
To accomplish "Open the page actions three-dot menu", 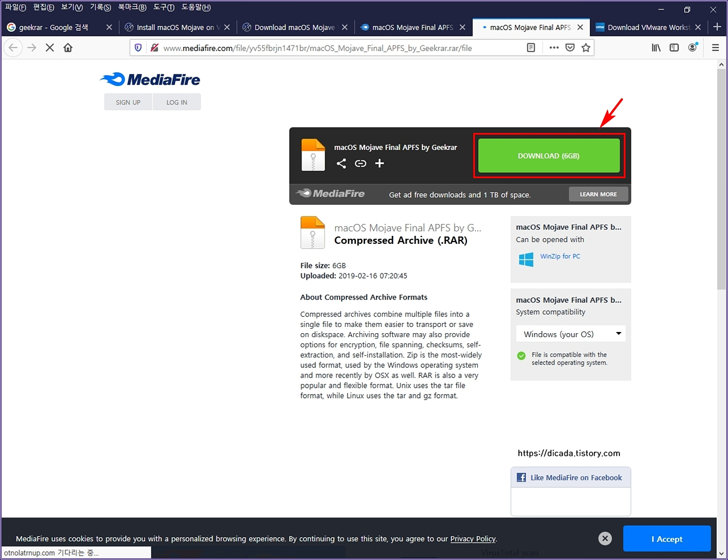I will pos(554,48).
